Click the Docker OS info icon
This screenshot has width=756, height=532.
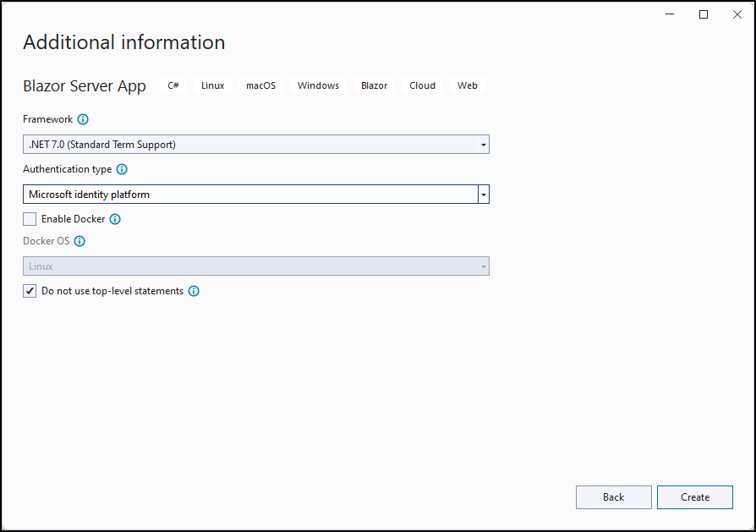point(79,241)
